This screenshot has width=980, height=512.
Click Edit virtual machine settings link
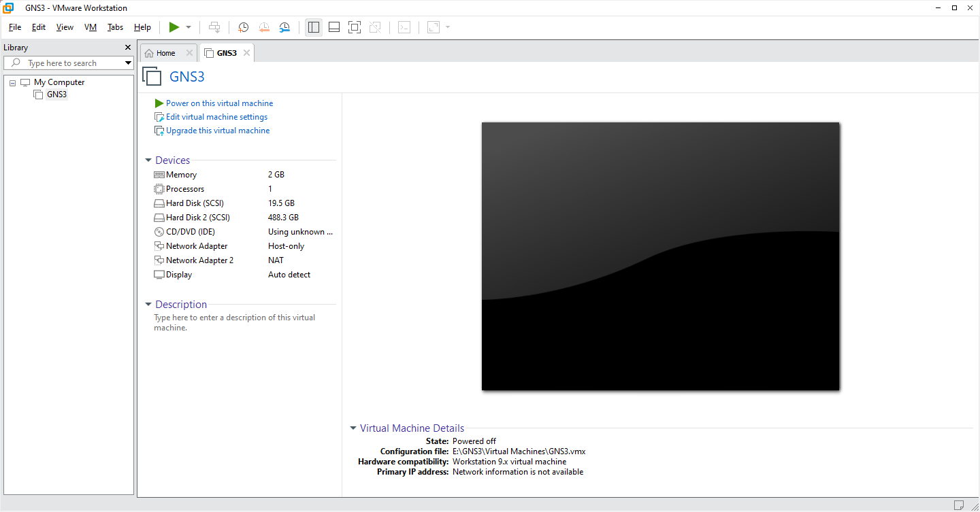[x=216, y=116]
